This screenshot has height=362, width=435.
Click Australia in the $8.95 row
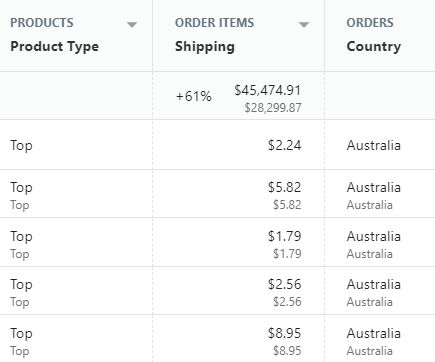click(x=374, y=333)
